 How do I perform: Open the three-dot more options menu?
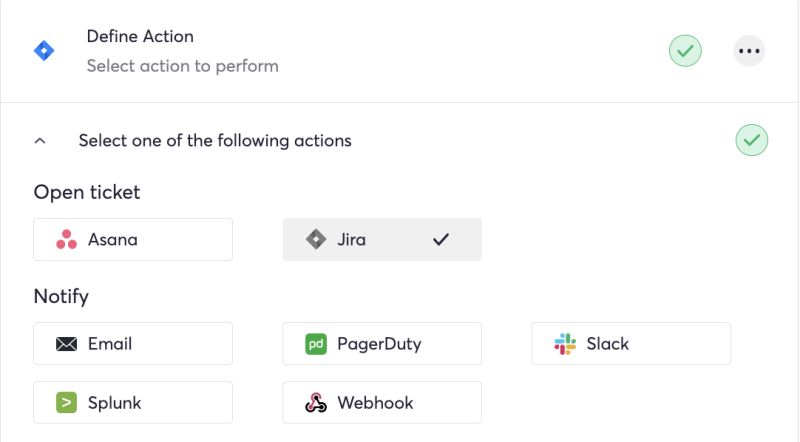[x=749, y=50]
